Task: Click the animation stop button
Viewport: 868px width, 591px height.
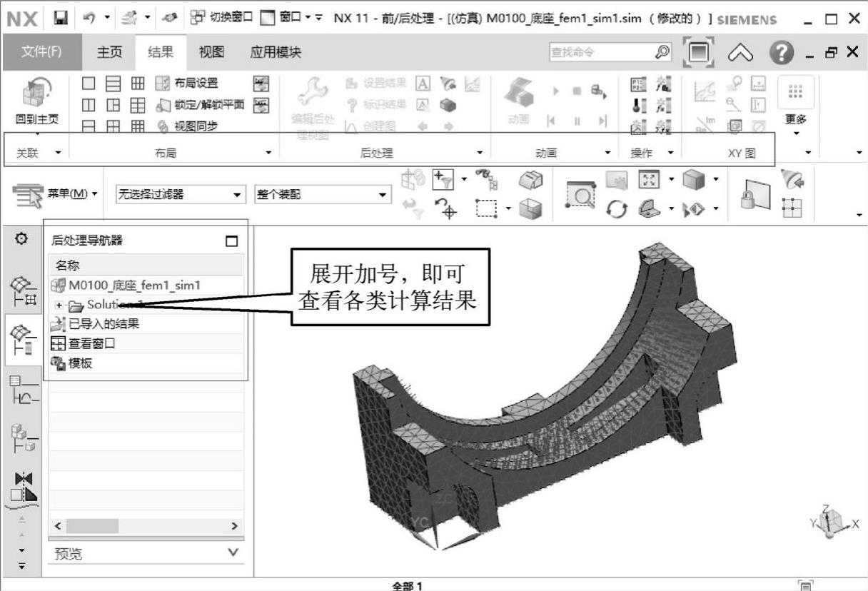Action: 577,91
